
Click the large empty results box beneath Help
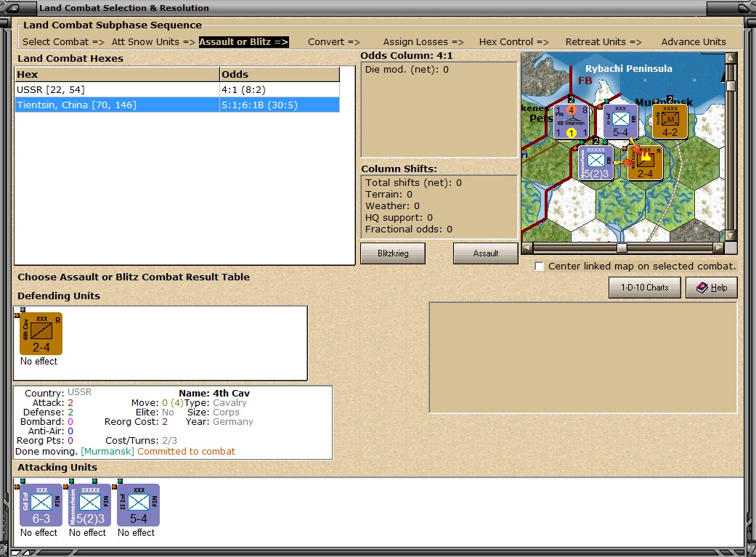click(583, 358)
